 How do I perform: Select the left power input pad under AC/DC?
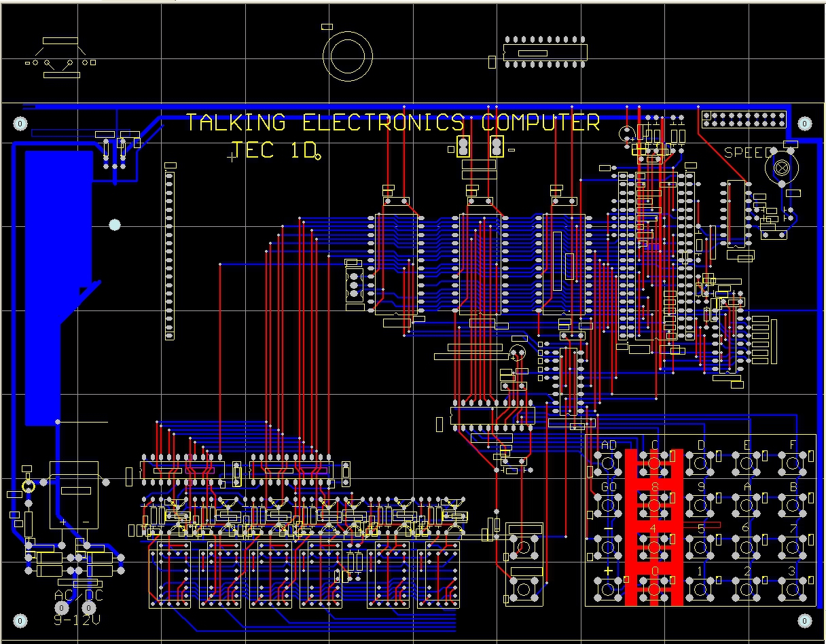(x=62, y=608)
